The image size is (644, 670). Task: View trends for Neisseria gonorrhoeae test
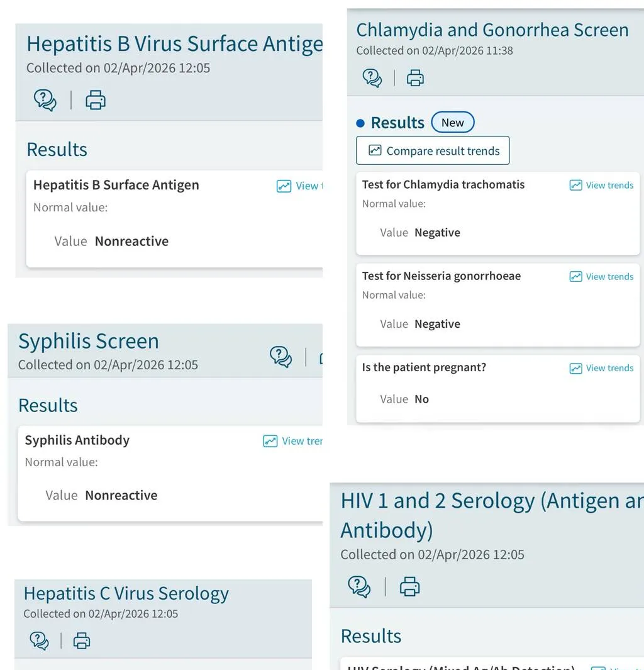601,277
